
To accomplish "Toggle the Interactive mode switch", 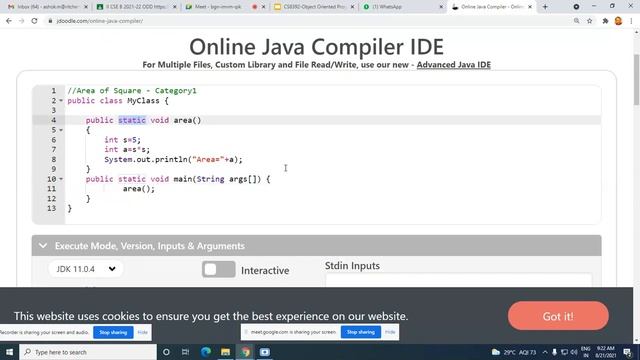I will [x=219, y=269].
